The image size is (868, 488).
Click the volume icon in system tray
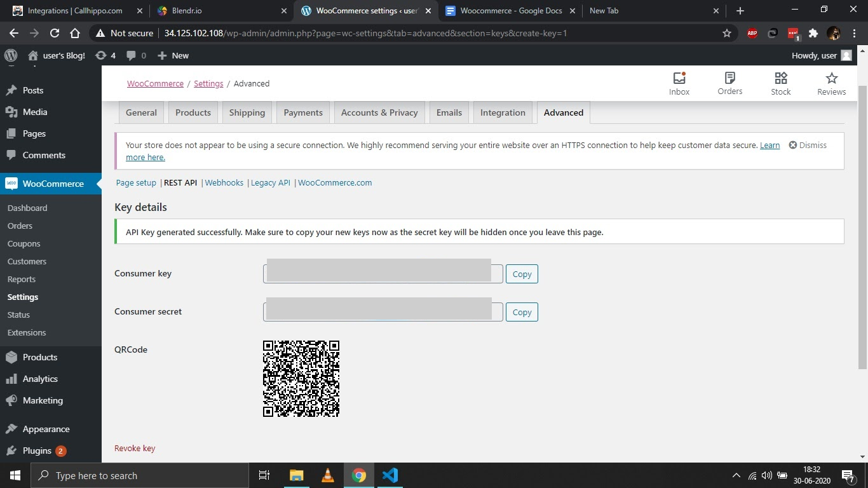click(767, 475)
